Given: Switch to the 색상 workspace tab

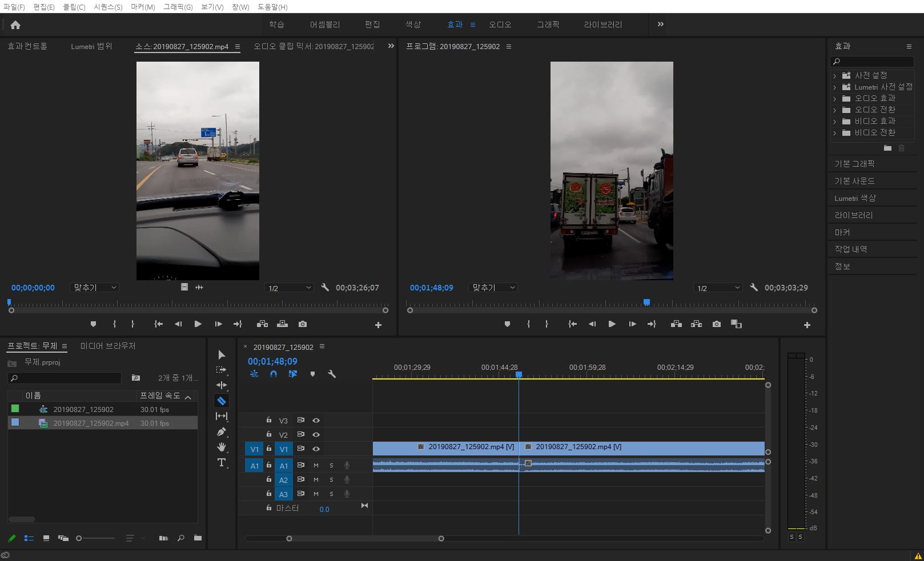Looking at the screenshot, I should [413, 25].
